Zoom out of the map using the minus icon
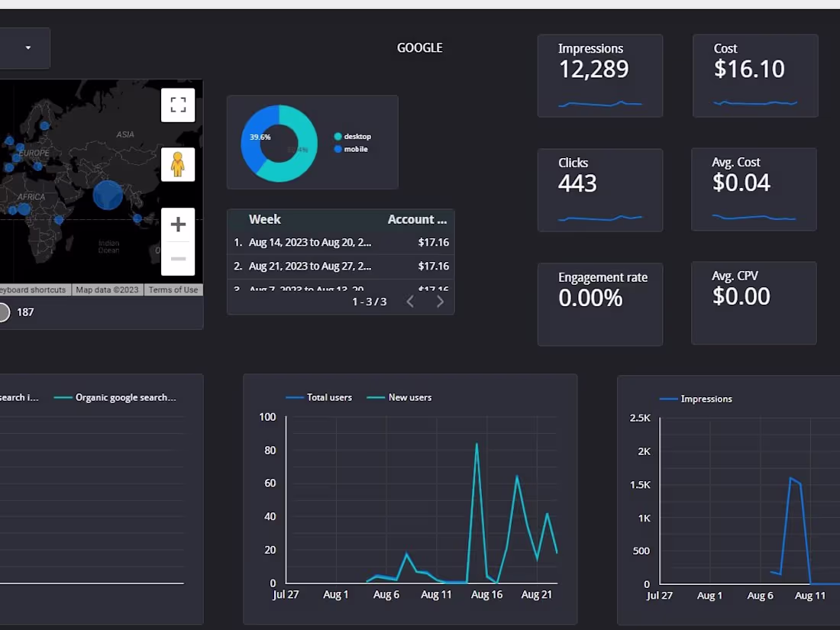 (178, 259)
